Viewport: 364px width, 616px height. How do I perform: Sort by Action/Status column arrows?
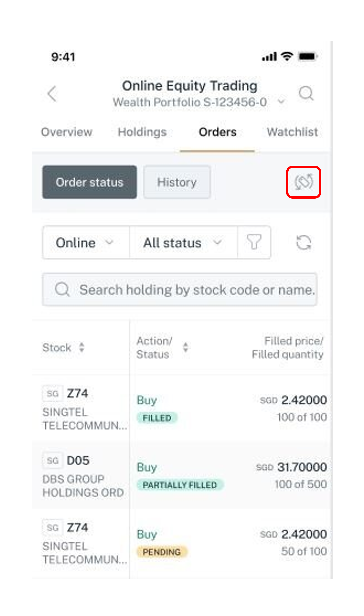tap(185, 347)
